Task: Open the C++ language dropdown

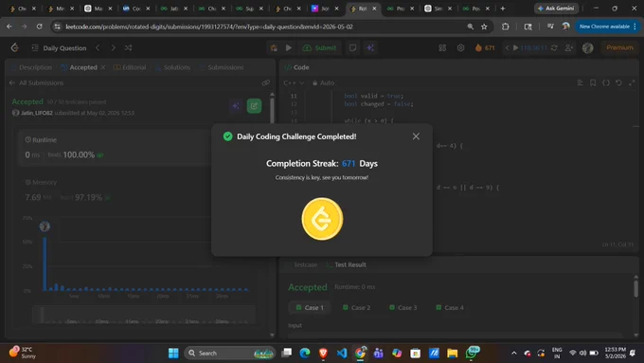Action: 294,83
